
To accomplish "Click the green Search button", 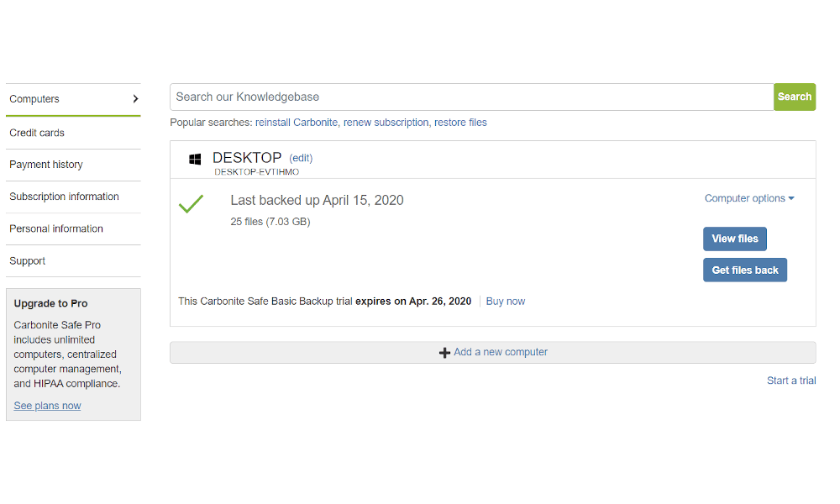I will [795, 97].
